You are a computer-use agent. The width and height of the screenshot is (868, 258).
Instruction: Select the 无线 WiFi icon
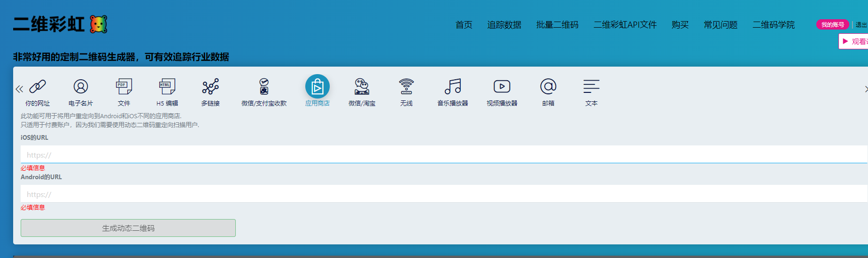406,86
